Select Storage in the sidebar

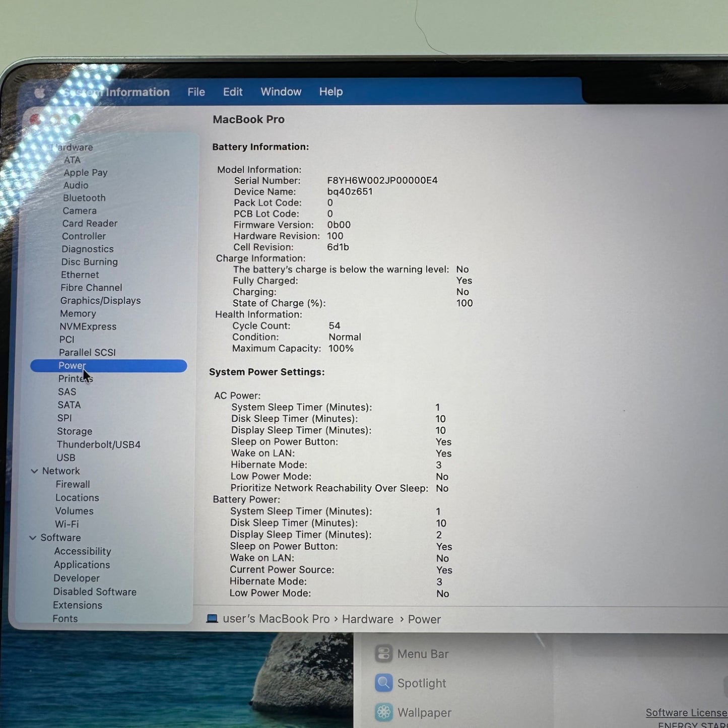point(75,431)
